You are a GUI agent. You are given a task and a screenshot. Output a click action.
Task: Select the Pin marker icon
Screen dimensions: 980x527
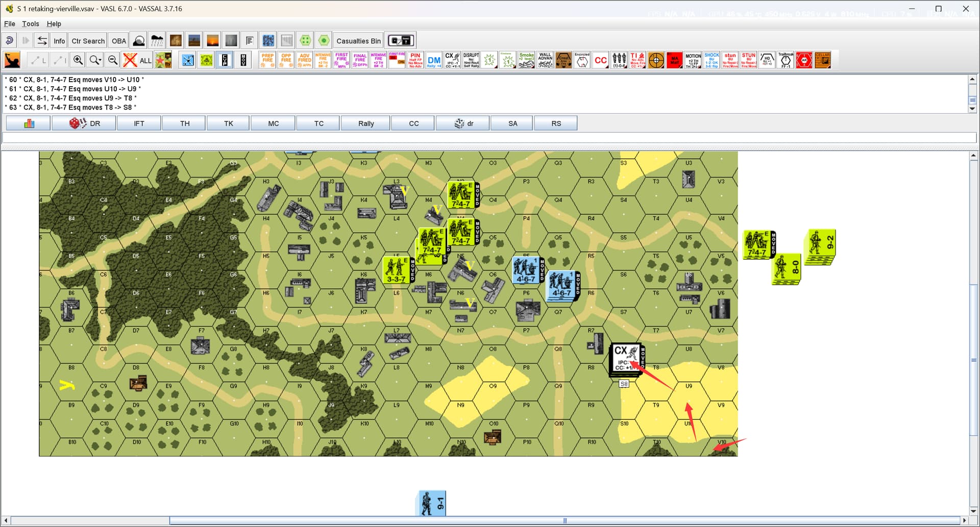tap(415, 60)
